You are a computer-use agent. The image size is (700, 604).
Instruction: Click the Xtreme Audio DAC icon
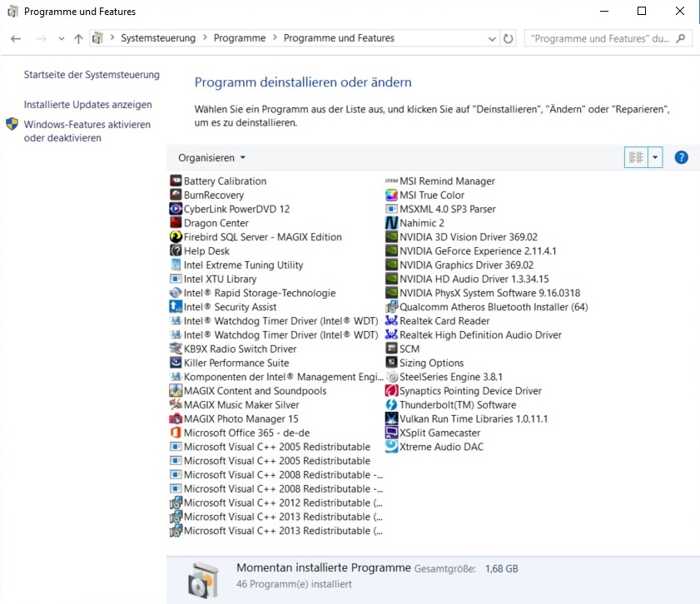tap(391, 447)
